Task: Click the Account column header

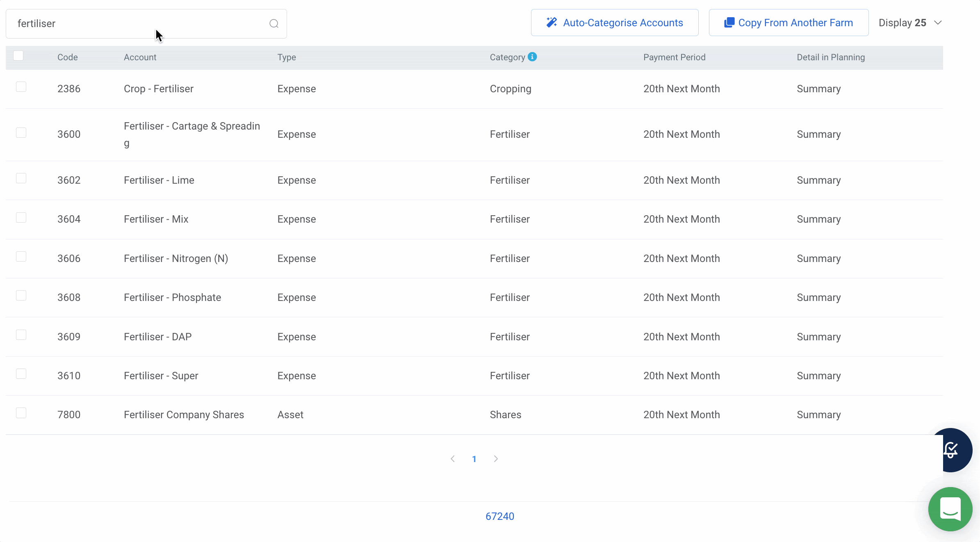Action: (140, 57)
